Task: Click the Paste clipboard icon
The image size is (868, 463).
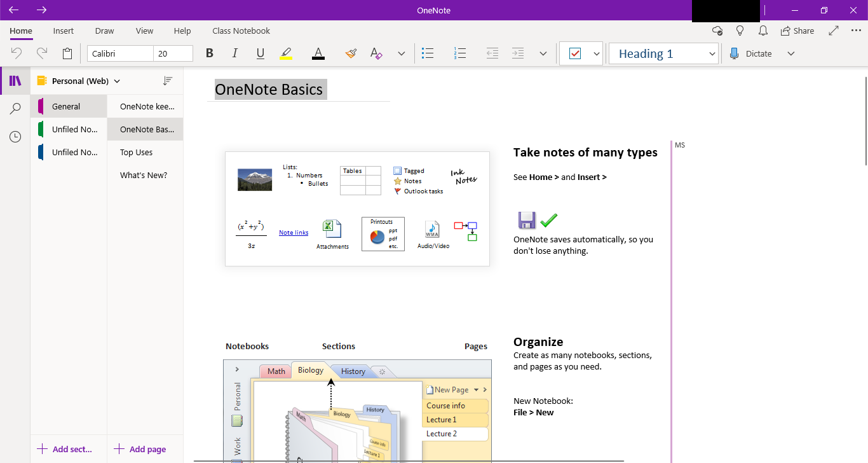Action: pos(67,53)
